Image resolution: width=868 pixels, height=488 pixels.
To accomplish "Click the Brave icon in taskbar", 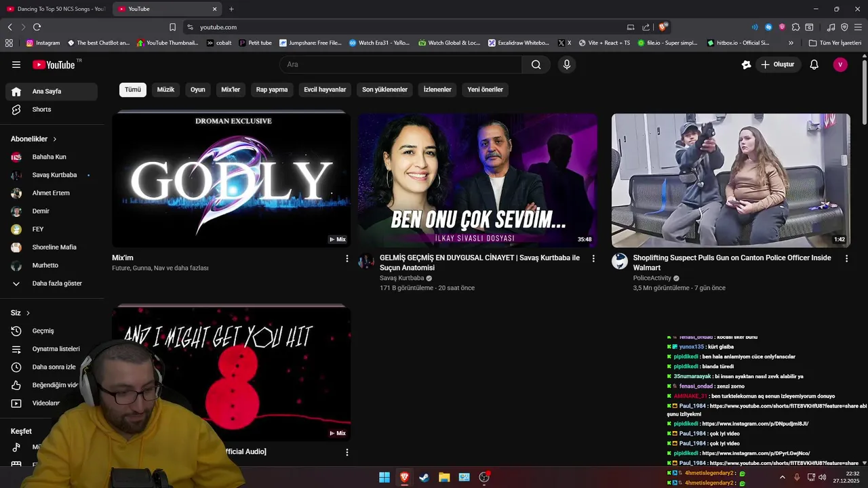I will click(x=404, y=477).
